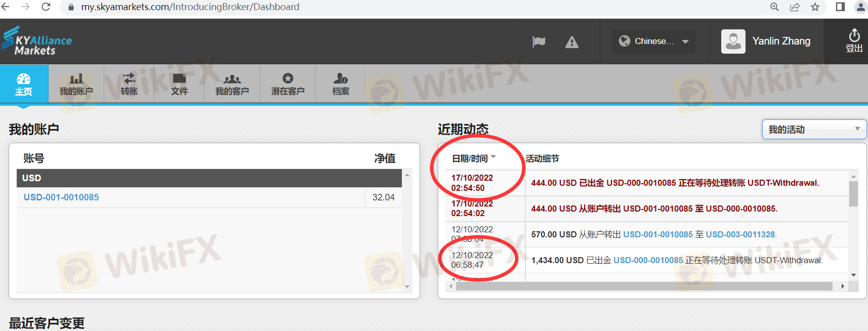Click the activity list horizontal scrollbar thumb

tap(644, 286)
